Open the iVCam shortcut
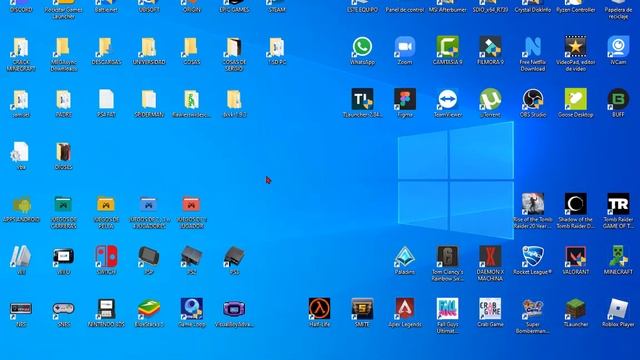This screenshot has height=360, width=640. pos(618,47)
